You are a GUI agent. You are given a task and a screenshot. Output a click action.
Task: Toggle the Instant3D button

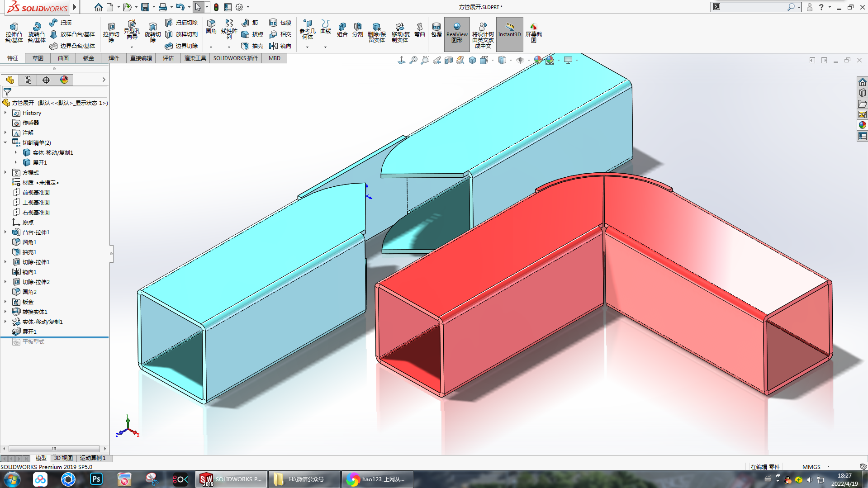510,33
